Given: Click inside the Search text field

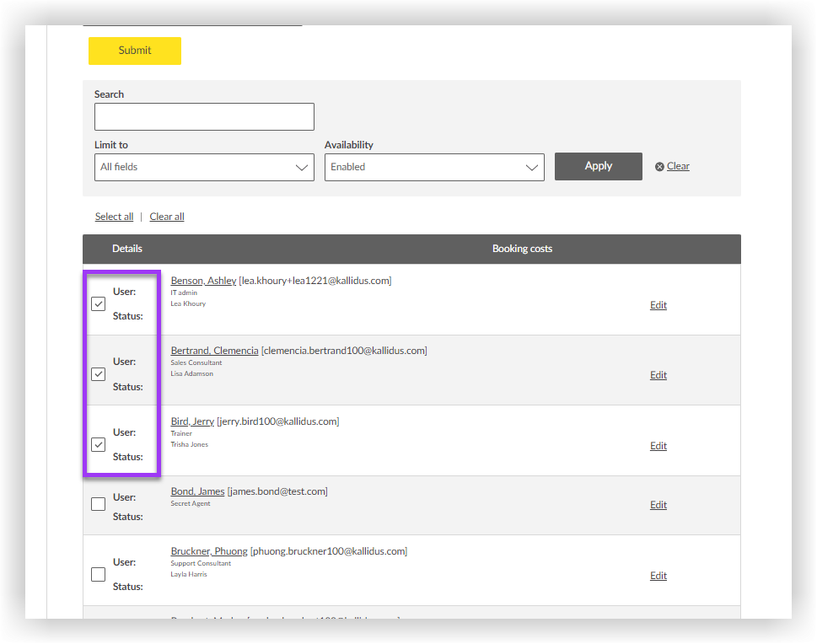Looking at the screenshot, I should coord(204,116).
